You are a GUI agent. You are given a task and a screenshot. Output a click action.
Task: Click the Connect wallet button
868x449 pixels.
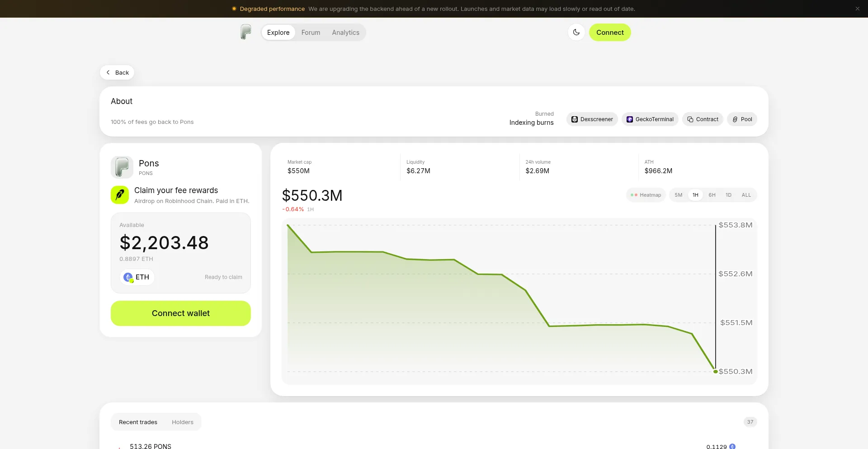[x=181, y=313]
